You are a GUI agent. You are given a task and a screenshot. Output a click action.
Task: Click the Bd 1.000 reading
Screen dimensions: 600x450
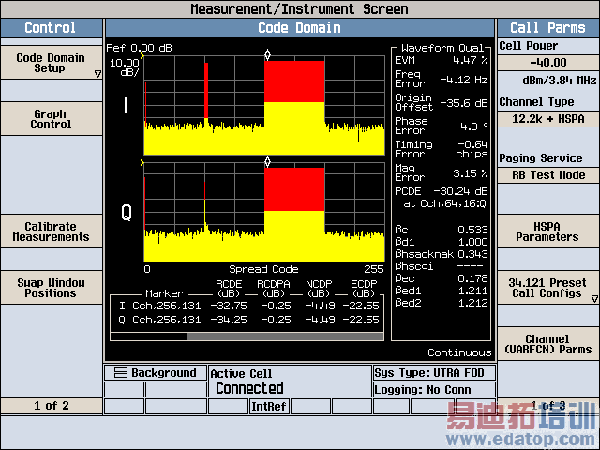(x=441, y=242)
